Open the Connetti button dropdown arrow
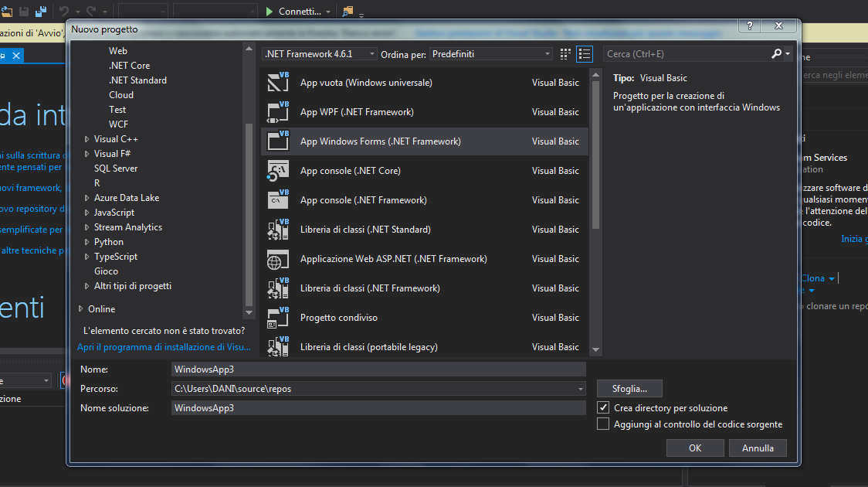This screenshot has width=868, height=487. tap(328, 12)
